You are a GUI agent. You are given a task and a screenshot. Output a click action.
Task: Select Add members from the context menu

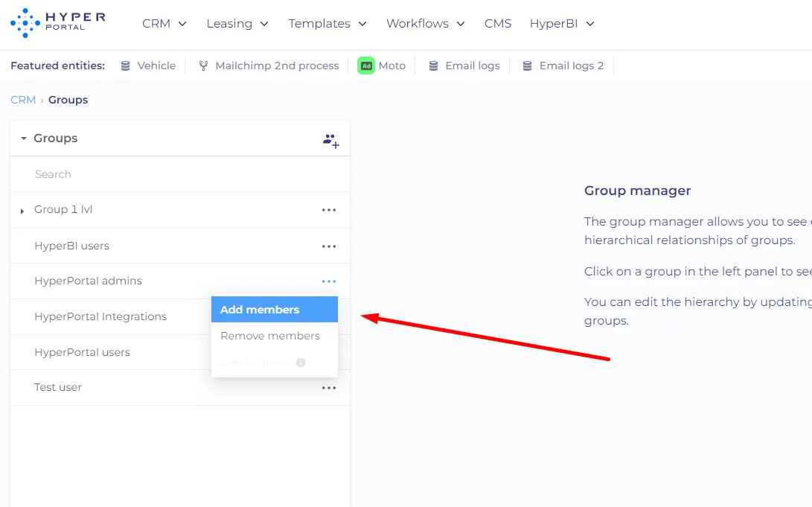click(x=275, y=309)
